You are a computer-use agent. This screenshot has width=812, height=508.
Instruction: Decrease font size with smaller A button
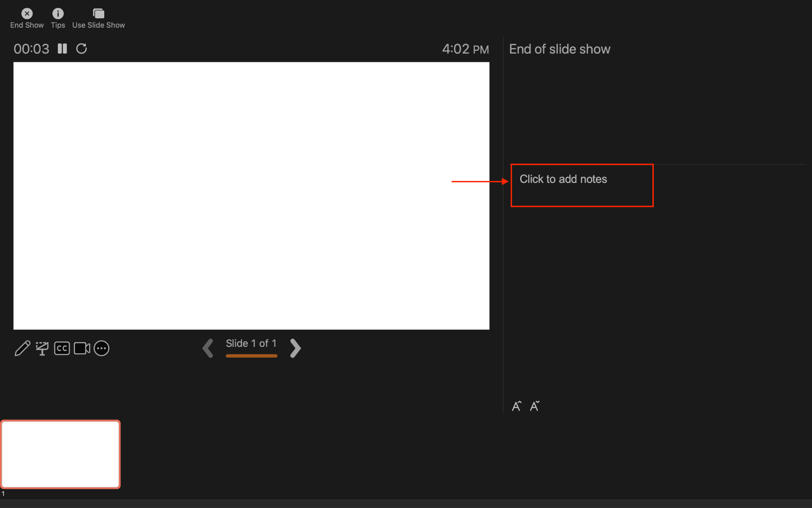[x=535, y=405]
